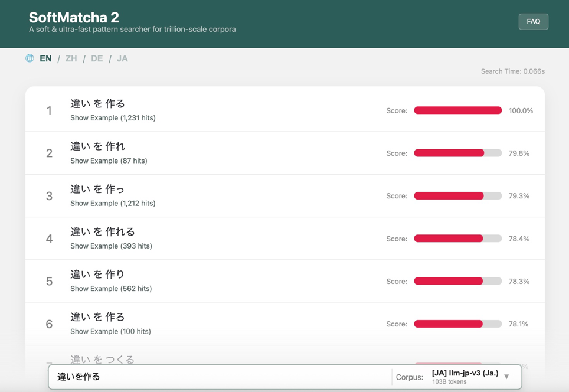This screenshot has height=392, width=569.
Task: Click rank number 3
Action: 50,196
